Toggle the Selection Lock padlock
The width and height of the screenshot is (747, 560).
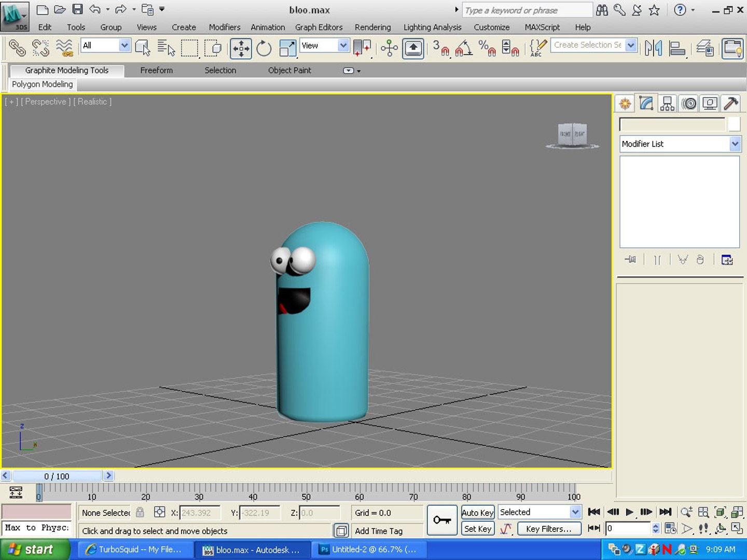click(140, 512)
